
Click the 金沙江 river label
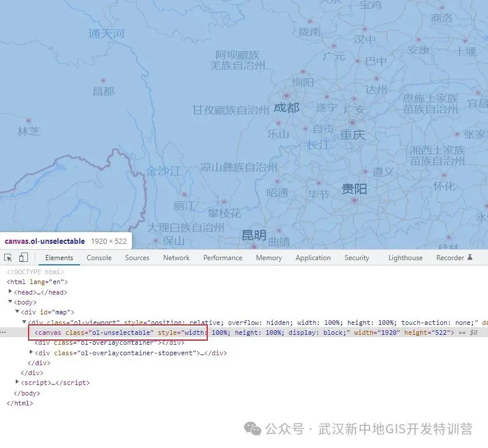tap(163, 171)
